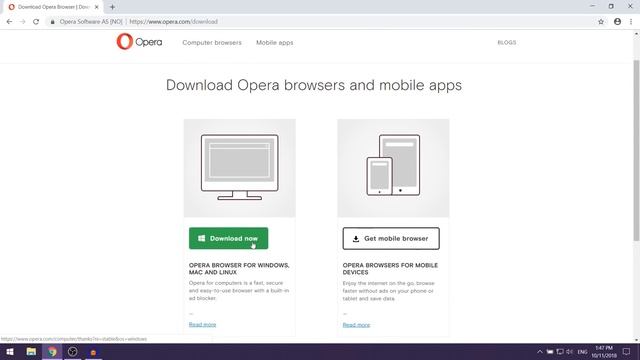Screen dimensions: 640x360
Task: Click heading OPERA BROWSERS FOR MOBILE DEVICES
Action: click(x=390, y=269)
